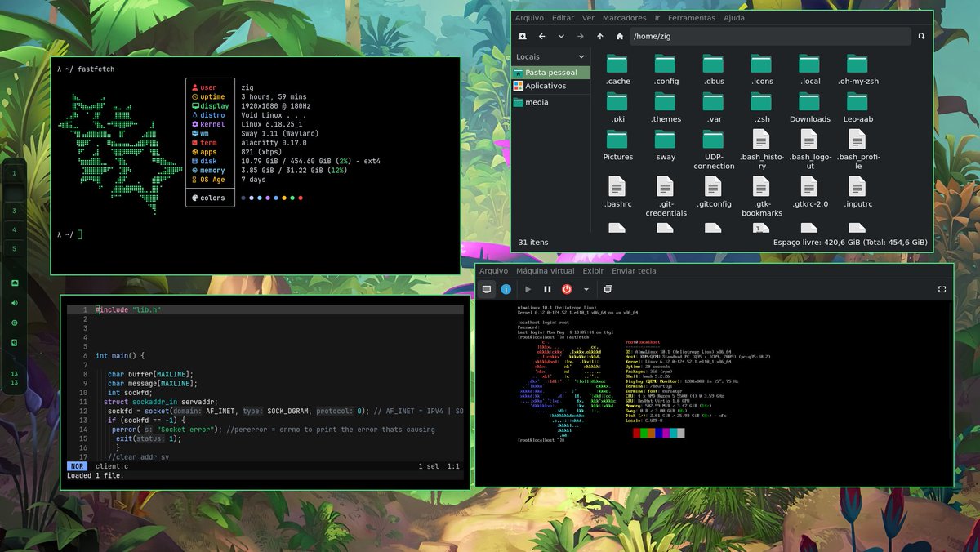Screen dimensions: 980x552
Task: Click the volume speaker icon on the bar
Action: [x=14, y=302]
